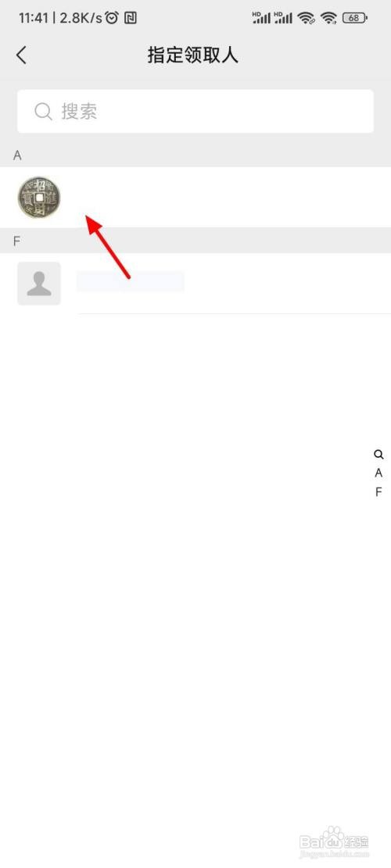
Task: Tap the magnifier icon in search box
Action: pos(43,111)
